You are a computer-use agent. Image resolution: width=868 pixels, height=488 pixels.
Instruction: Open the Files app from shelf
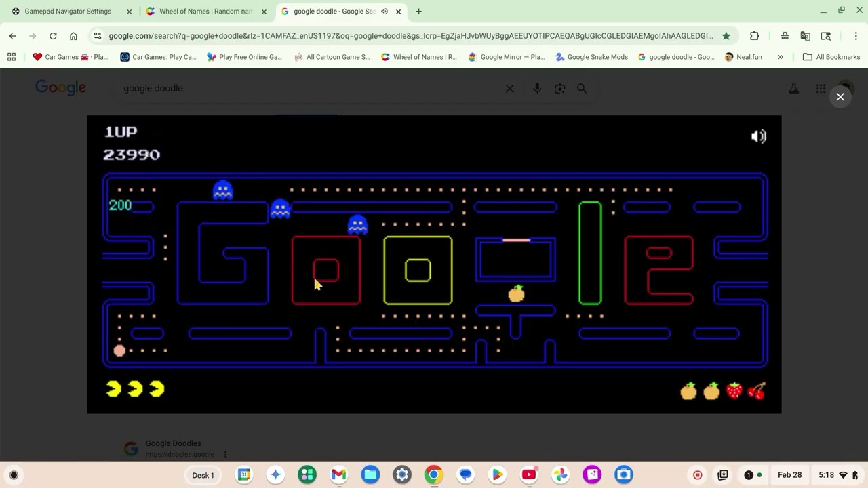(370, 475)
